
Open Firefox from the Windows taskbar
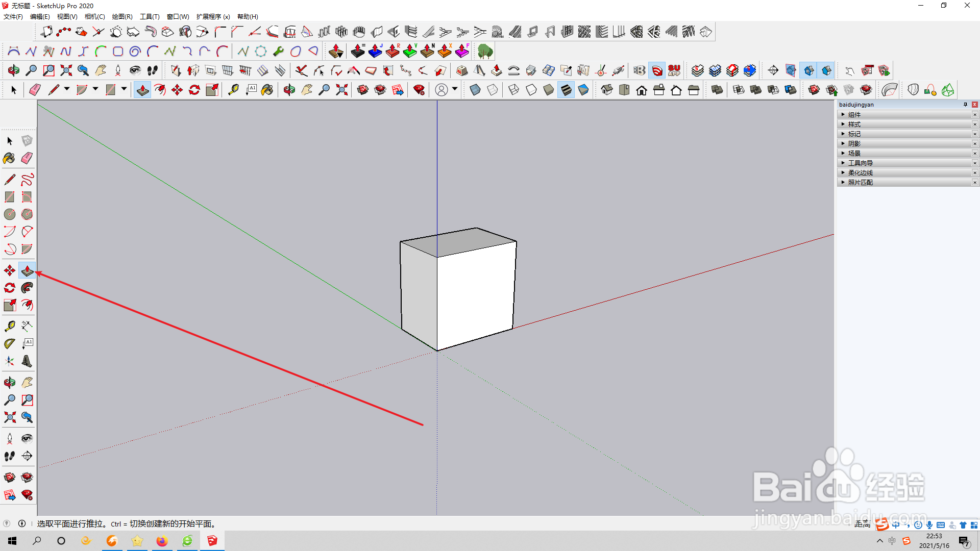click(162, 541)
